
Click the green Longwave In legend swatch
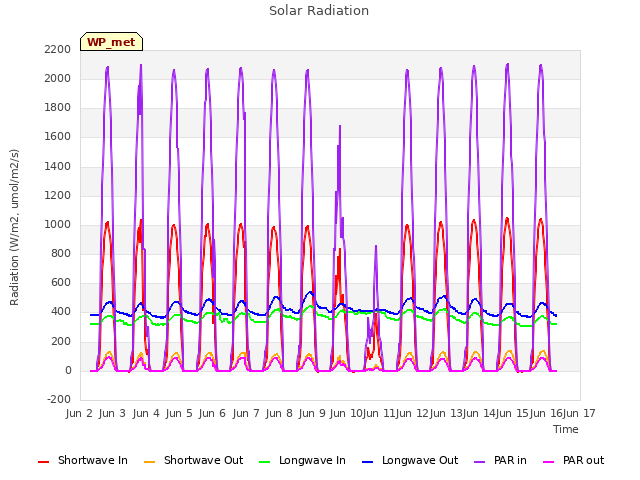pyautogui.click(x=264, y=462)
